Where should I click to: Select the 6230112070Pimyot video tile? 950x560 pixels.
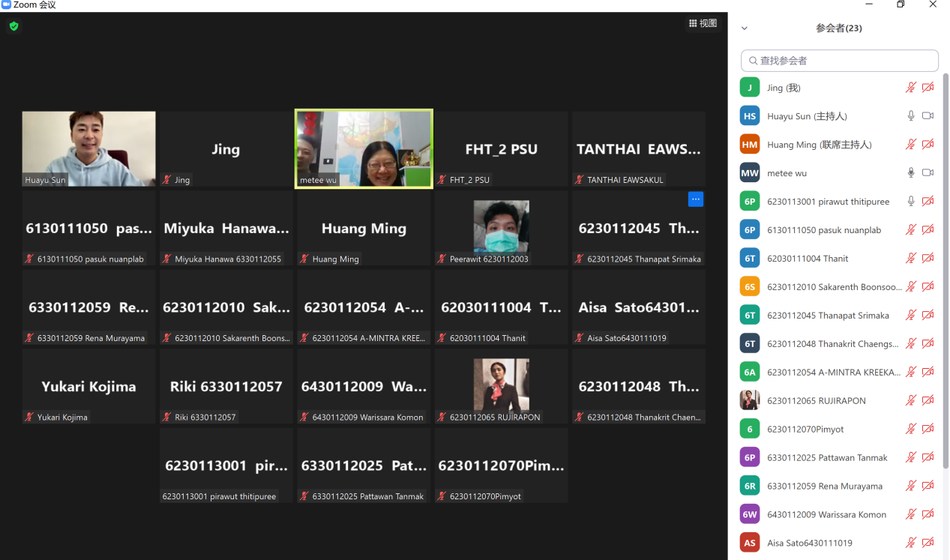point(502,466)
